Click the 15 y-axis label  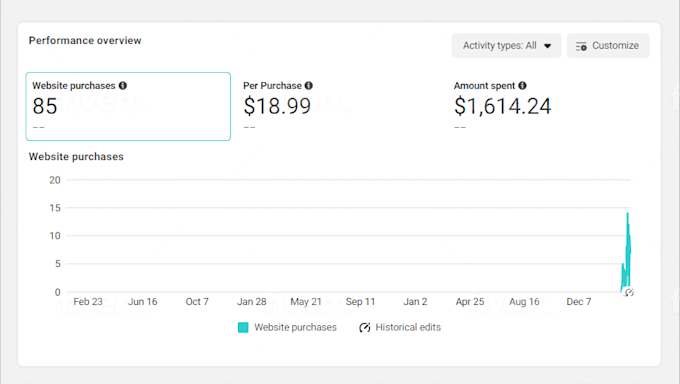[x=55, y=208]
